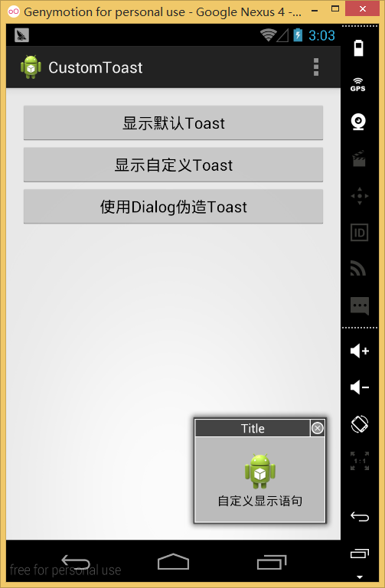
Task: Click the 显示自定义Toast button
Action: 173,165
